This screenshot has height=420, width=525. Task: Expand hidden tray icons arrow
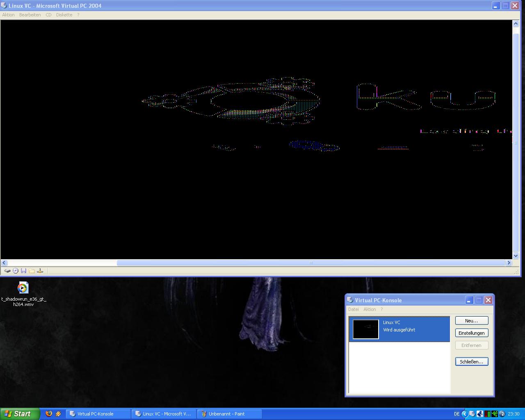click(465, 414)
